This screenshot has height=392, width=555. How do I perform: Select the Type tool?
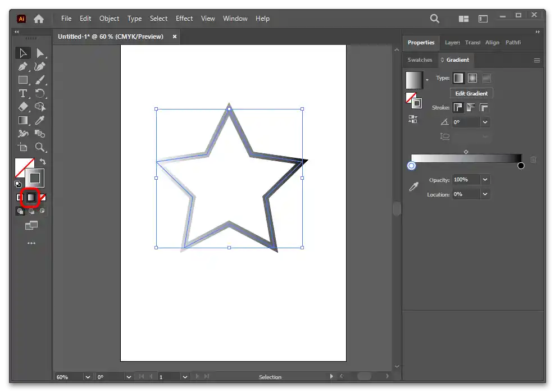click(23, 93)
